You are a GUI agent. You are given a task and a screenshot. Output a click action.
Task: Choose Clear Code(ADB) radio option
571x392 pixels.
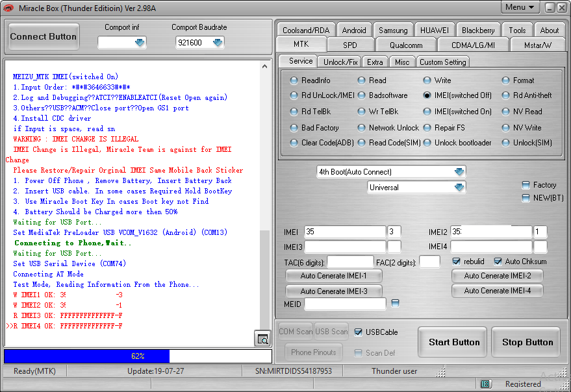point(294,143)
